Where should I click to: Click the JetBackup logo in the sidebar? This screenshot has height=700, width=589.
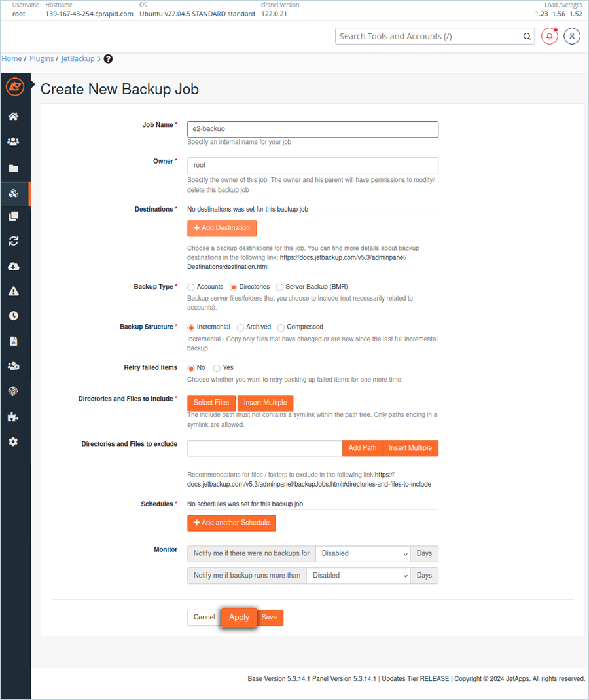14,86
